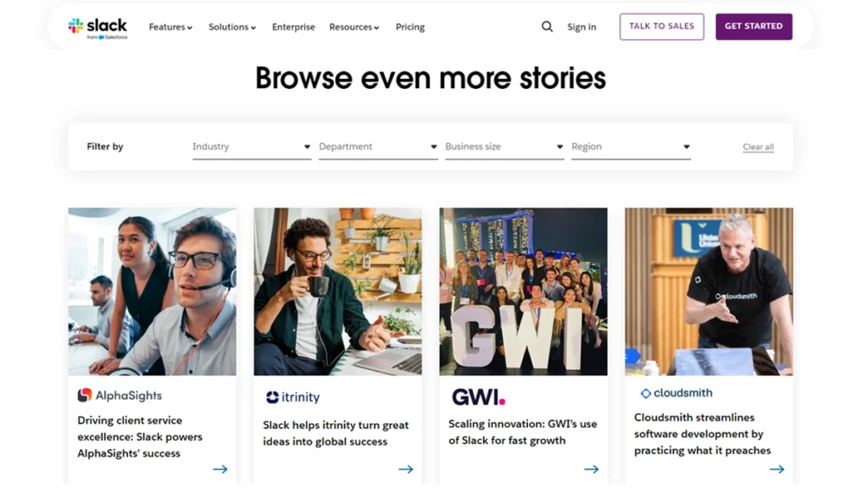868x488 pixels.
Task: Click the Slack logo in the header
Action: (97, 28)
